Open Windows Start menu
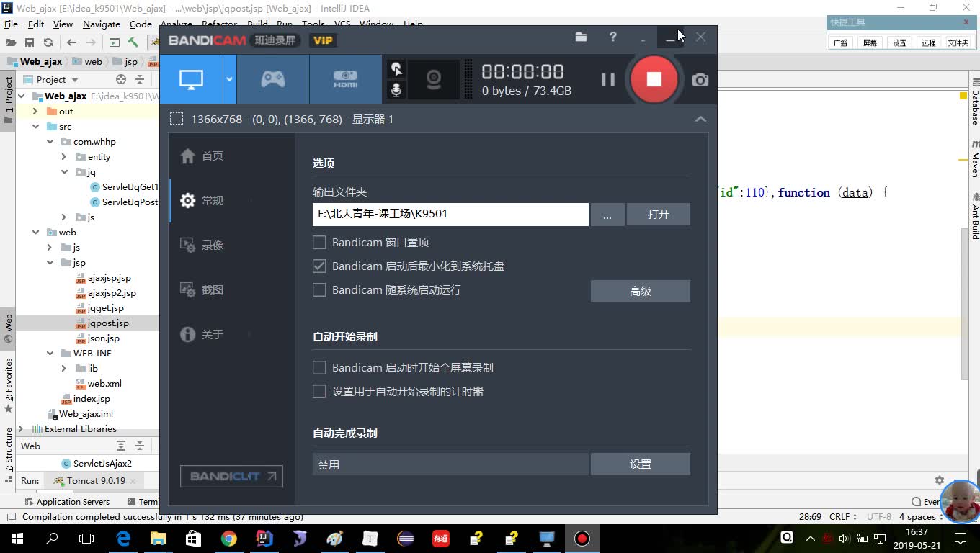This screenshot has height=553, width=980. click(x=17, y=538)
